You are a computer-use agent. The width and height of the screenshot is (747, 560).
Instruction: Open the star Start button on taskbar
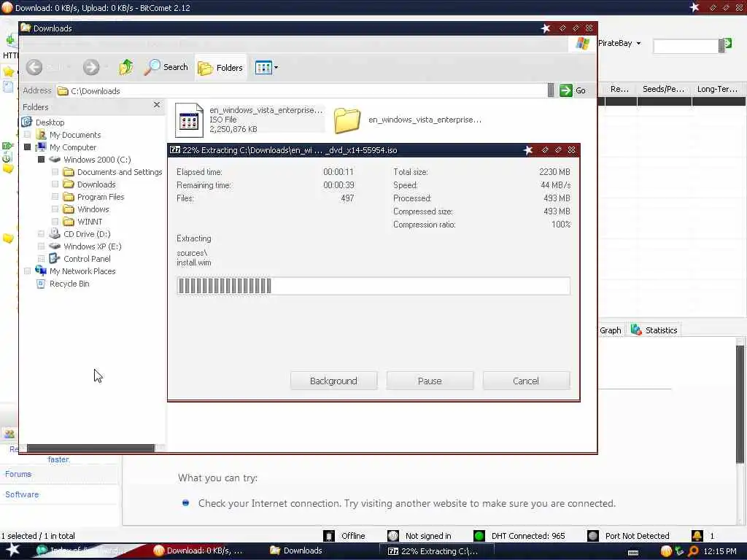click(x=12, y=551)
